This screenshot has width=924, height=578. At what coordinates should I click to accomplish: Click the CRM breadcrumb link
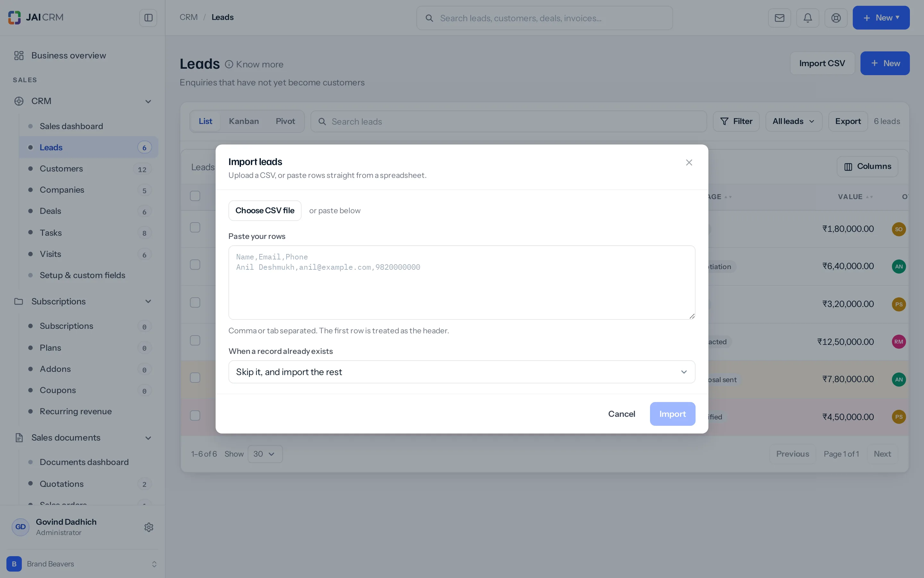[x=189, y=17]
